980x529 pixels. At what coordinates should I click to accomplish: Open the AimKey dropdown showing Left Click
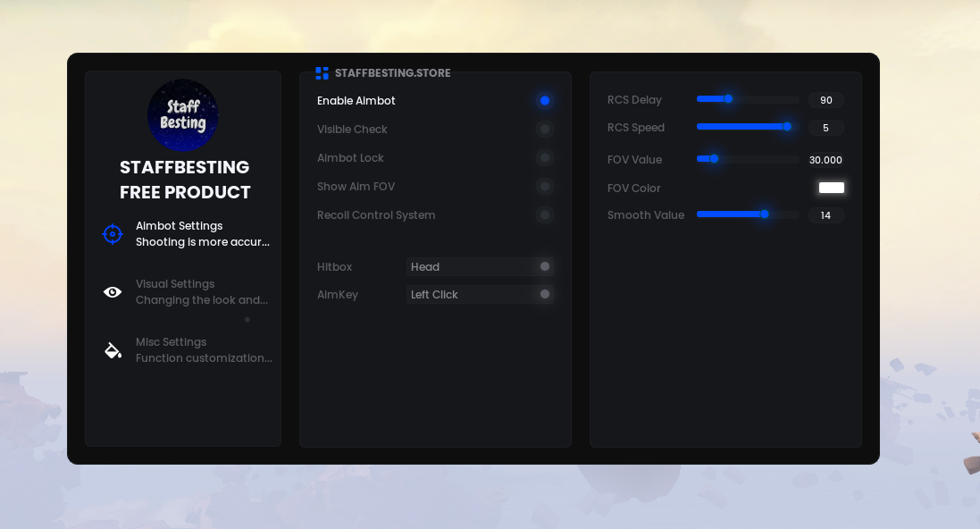[x=480, y=295]
